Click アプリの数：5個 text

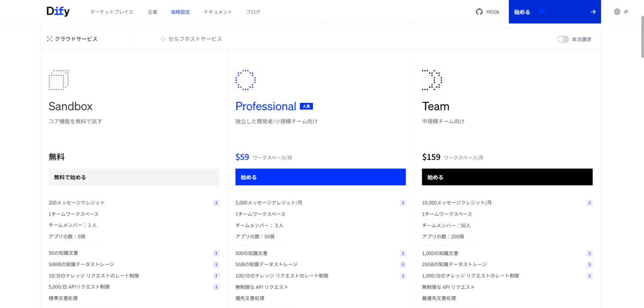point(67,237)
